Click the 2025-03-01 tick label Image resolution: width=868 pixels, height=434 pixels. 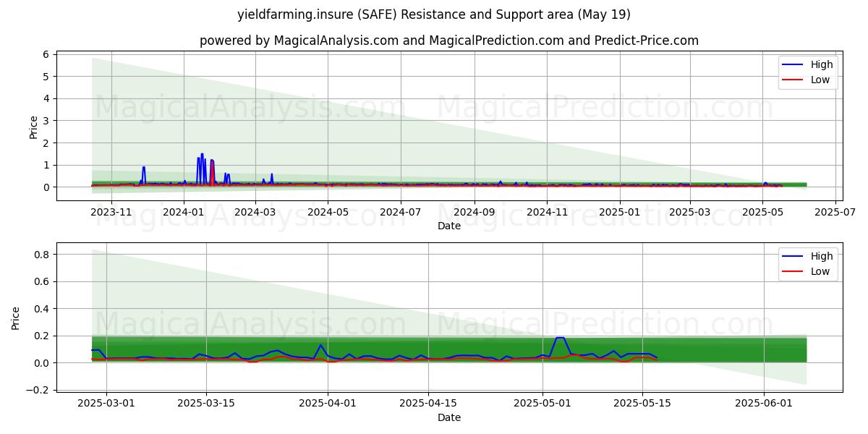click(x=106, y=404)
